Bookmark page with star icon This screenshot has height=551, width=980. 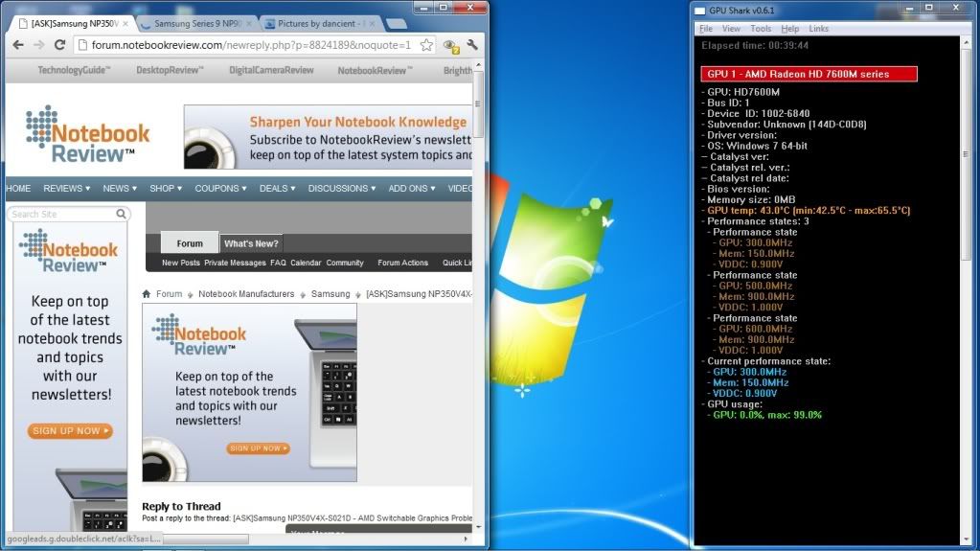(426, 45)
